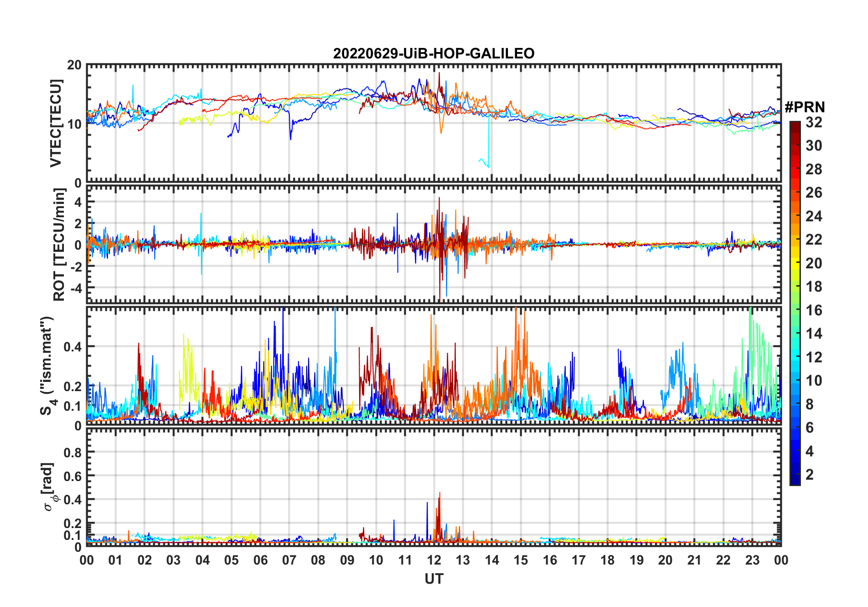
Task: Click the PRN colorbar
Action: [x=795, y=303]
